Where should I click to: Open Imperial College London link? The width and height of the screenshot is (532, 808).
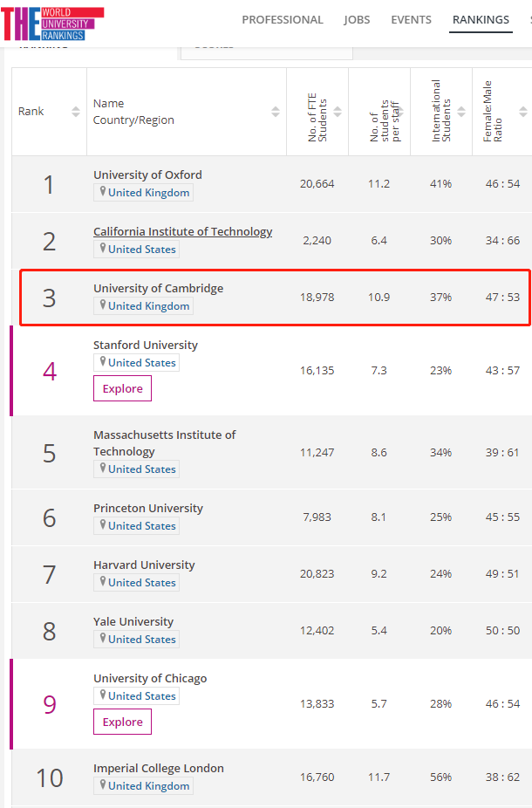[x=159, y=769]
